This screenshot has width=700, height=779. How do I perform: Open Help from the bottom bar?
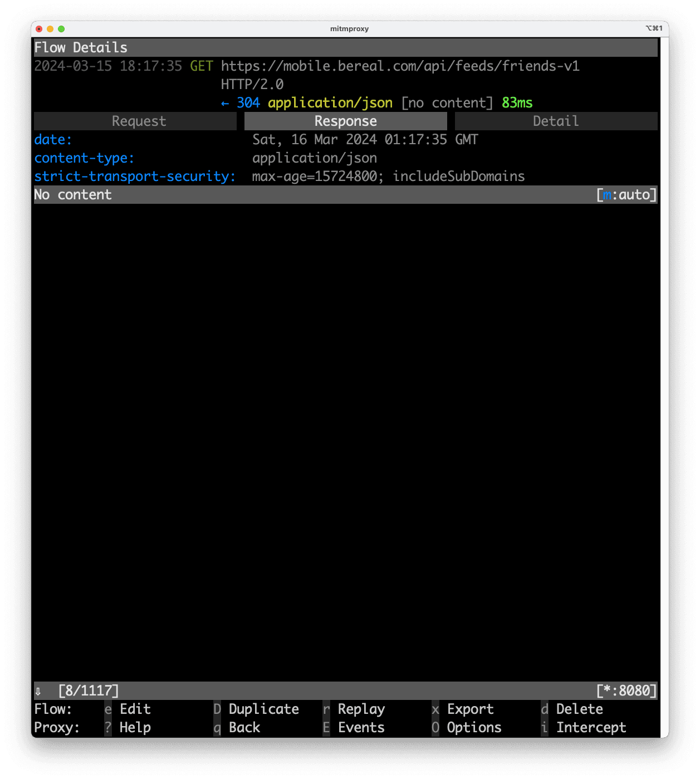point(135,727)
